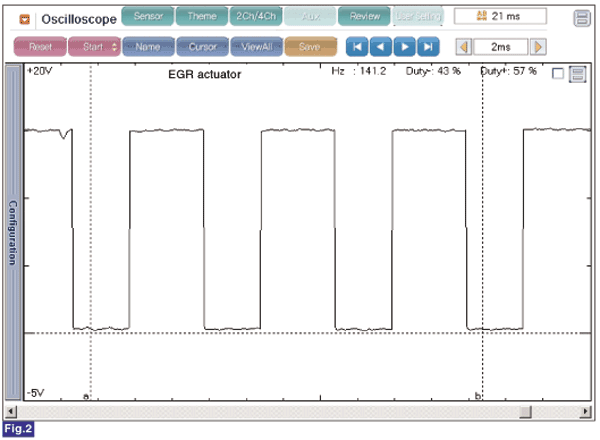Select cursor marker b
This screenshot has width=600, height=440.
[x=477, y=396]
